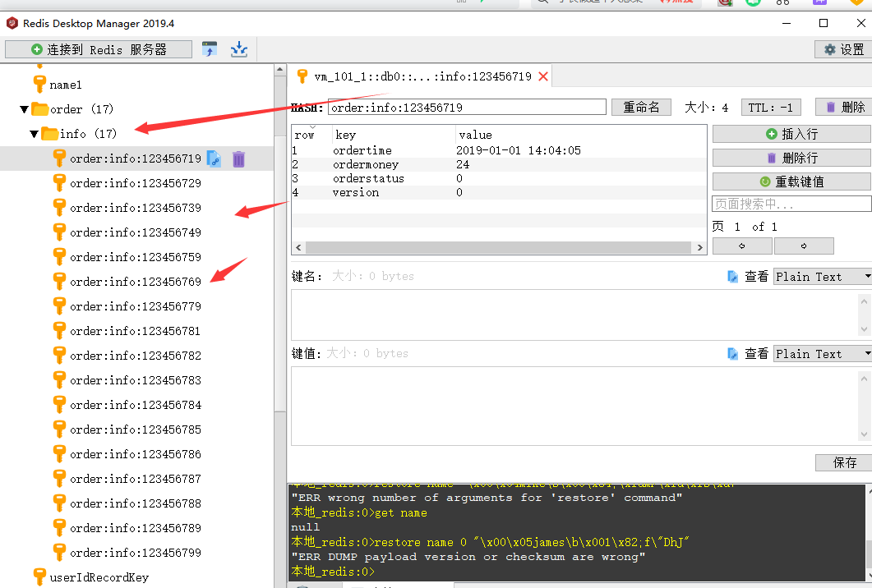The image size is (872, 588).
Task: Open key name Plain Text view dropdown
Action: pyautogui.click(x=822, y=277)
